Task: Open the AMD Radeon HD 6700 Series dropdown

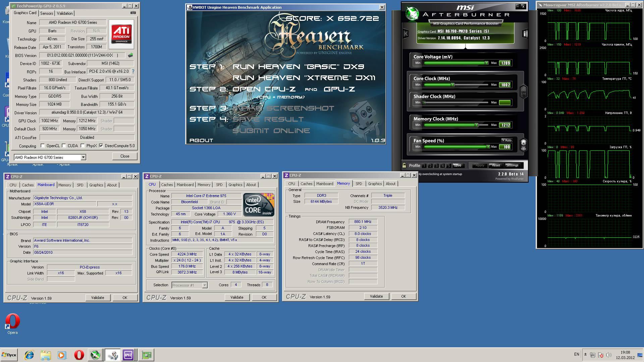Action: pyautogui.click(x=83, y=157)
